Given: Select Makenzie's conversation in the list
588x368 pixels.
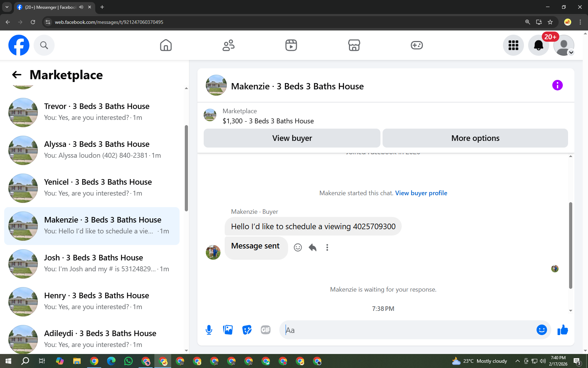Looking at the screenshot, I should [92, 226].
